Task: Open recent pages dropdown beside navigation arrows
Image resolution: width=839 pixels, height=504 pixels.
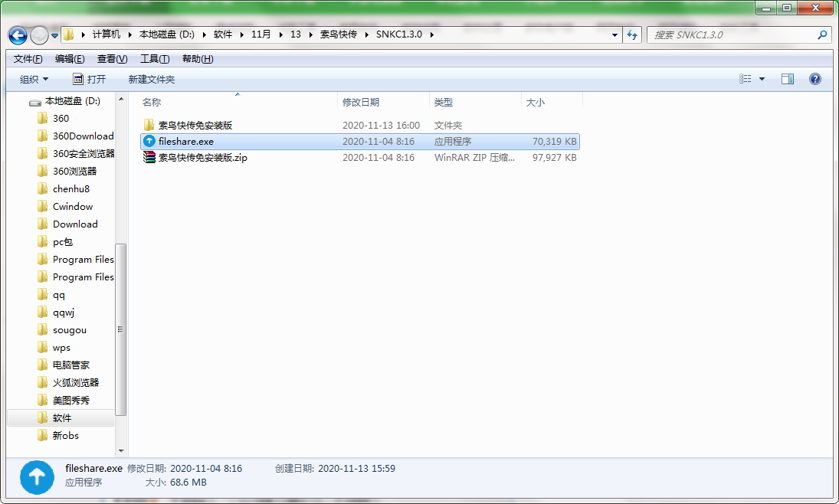Action: point(54,36)
